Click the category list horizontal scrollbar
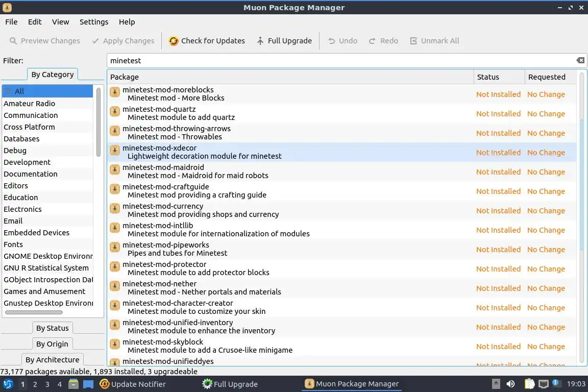Viewport: 588px width, 392px height. pos(34,312)
